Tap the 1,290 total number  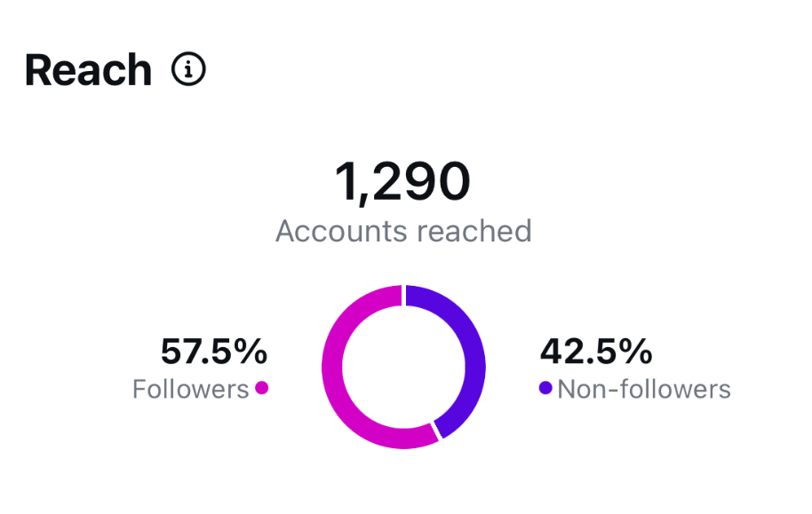click(402, 181)
